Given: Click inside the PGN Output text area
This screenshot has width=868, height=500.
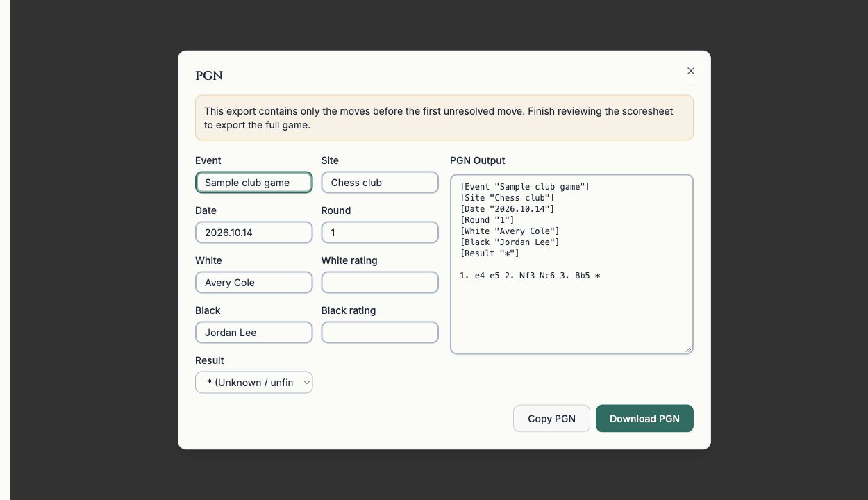Looking at the screenshot, I should click(x=571, y=264).
